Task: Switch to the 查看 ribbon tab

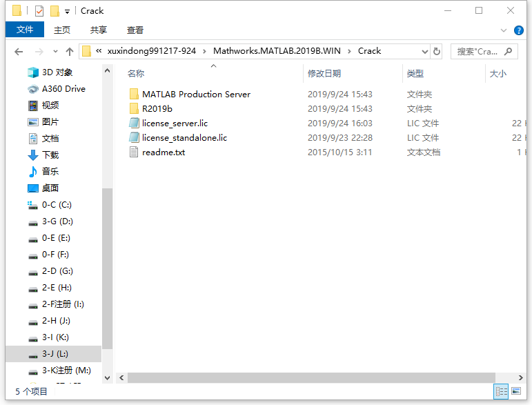Action: pyautogui.click(x=135, y=30)
